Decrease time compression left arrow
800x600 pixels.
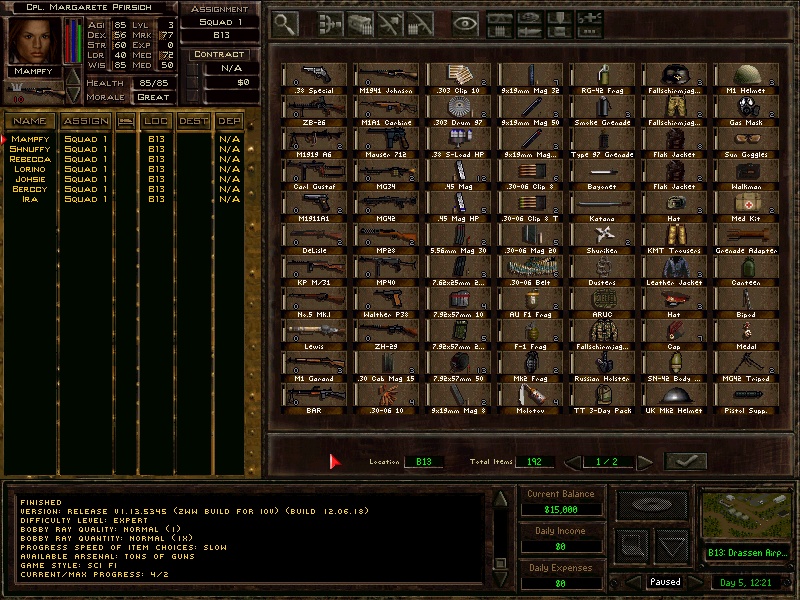pyautogui.click(x=633, y=582)
